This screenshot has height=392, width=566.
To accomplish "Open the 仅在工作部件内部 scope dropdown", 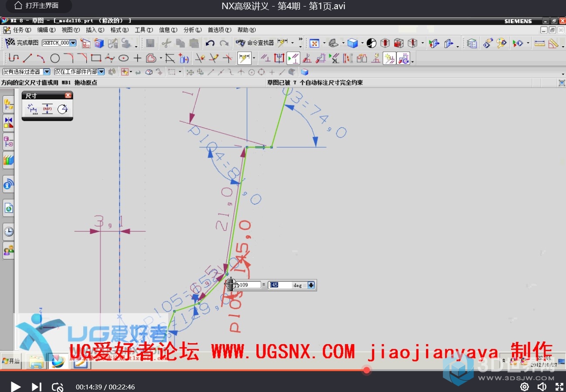I will click(101, 72).
